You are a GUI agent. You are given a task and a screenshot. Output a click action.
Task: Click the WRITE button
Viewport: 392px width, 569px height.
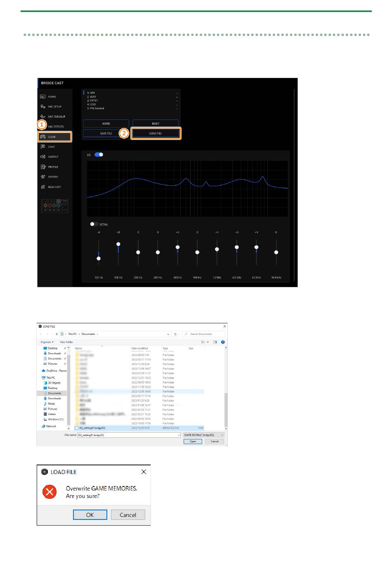(106, 123)
